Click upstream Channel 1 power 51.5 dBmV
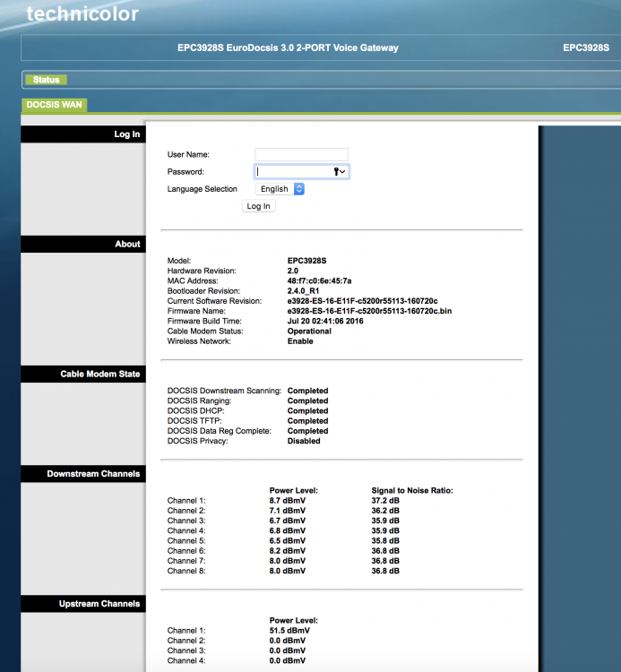Viewport: 621px width, 672px height. pos(289,631)
